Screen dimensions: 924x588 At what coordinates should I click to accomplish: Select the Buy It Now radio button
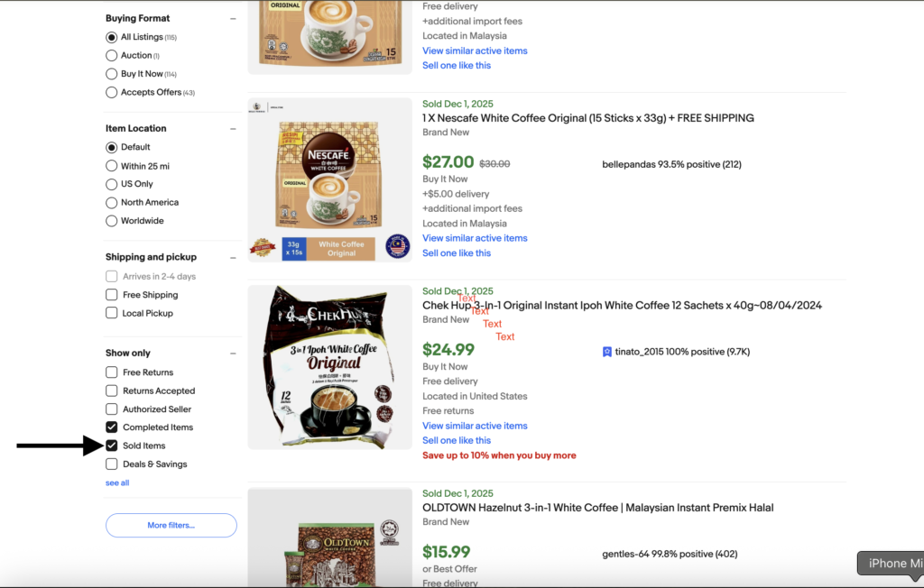pyautogui.click(x=112, y=74)
